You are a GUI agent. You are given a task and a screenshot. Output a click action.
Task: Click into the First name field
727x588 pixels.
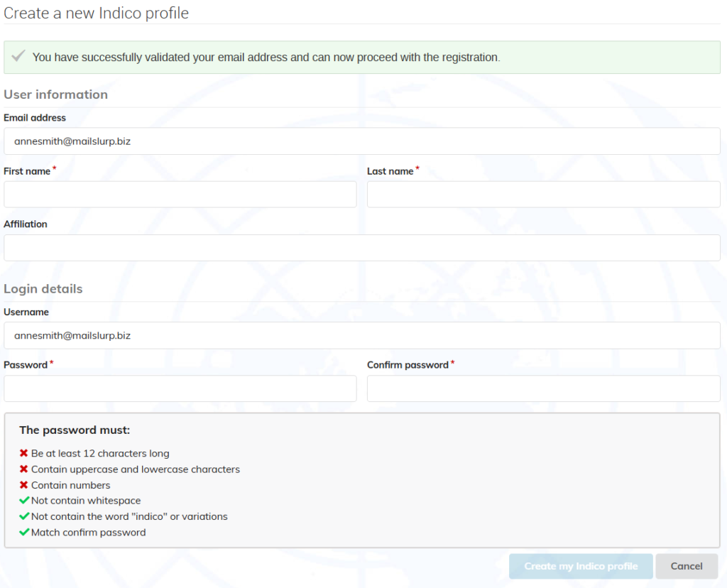180,195
